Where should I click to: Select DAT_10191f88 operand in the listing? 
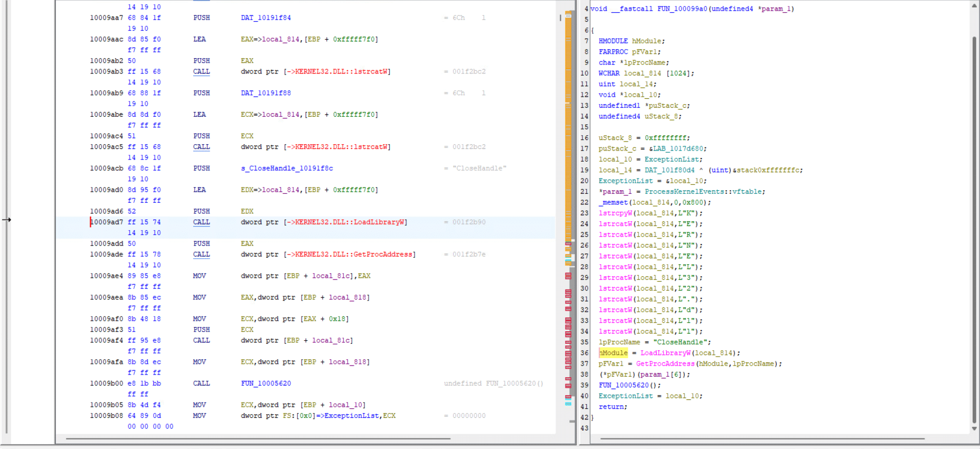266,93
